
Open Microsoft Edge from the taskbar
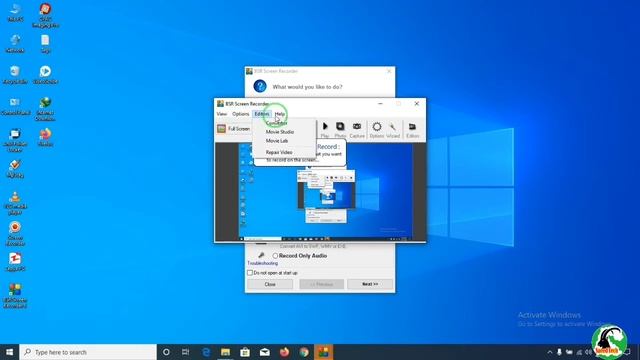click(206, 352)
